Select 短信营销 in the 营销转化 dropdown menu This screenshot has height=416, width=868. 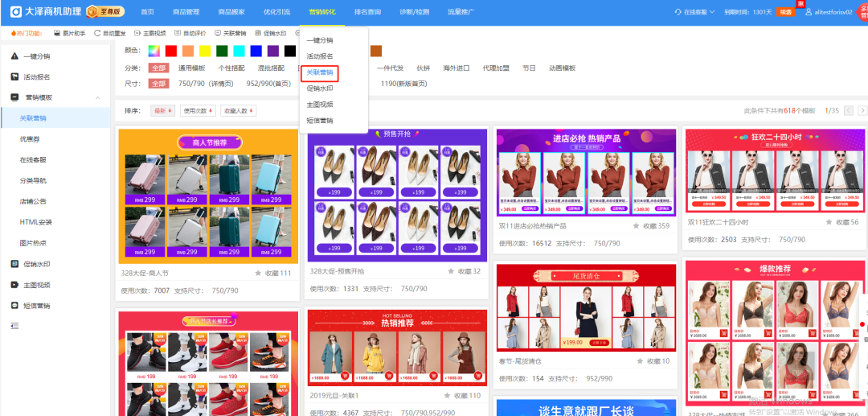320,120
